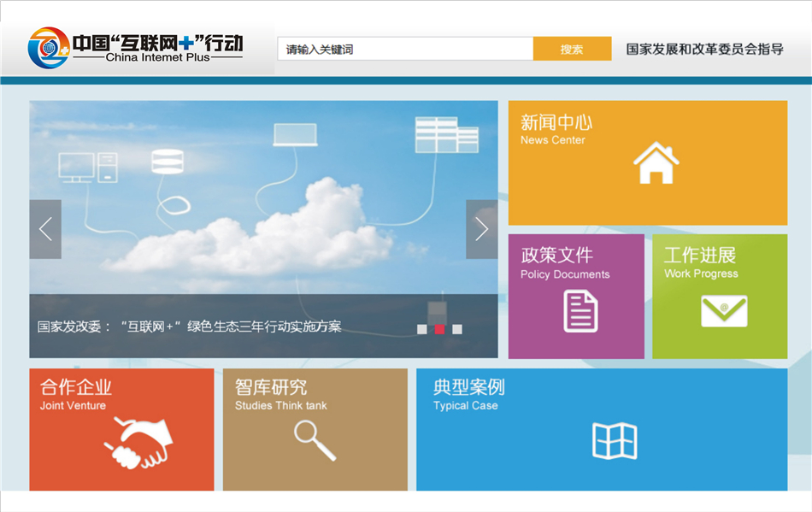Click the Studies Think tank subtitle
This screenshot has width=812, height=512.
[280, 406]
